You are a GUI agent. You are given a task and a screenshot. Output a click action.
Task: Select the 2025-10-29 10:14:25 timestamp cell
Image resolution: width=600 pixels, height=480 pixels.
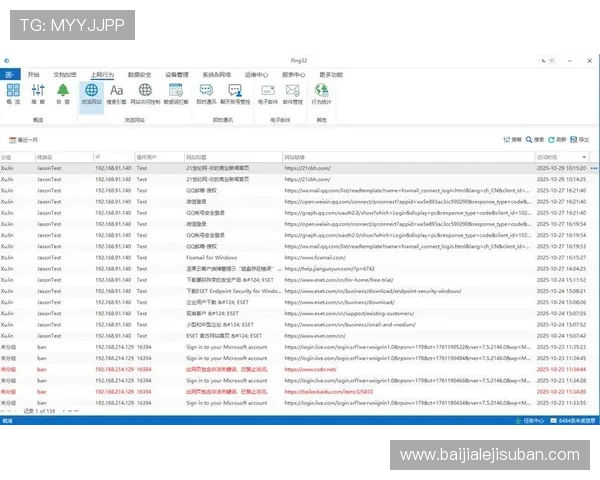[x=561, y=179]
